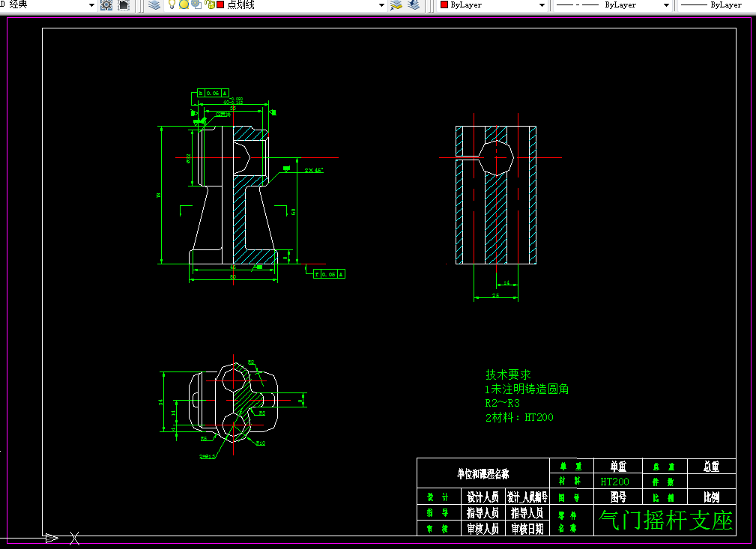Open the ByLayer lineweight dropdown
The width and height of the screenshot is (756, 549).
pos(716,5)
